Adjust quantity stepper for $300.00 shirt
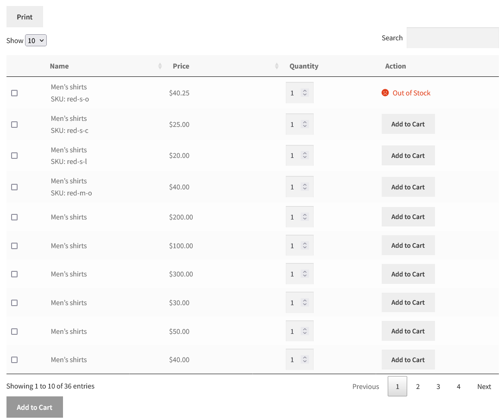The image size is (504, 420). tap(305, 274)
